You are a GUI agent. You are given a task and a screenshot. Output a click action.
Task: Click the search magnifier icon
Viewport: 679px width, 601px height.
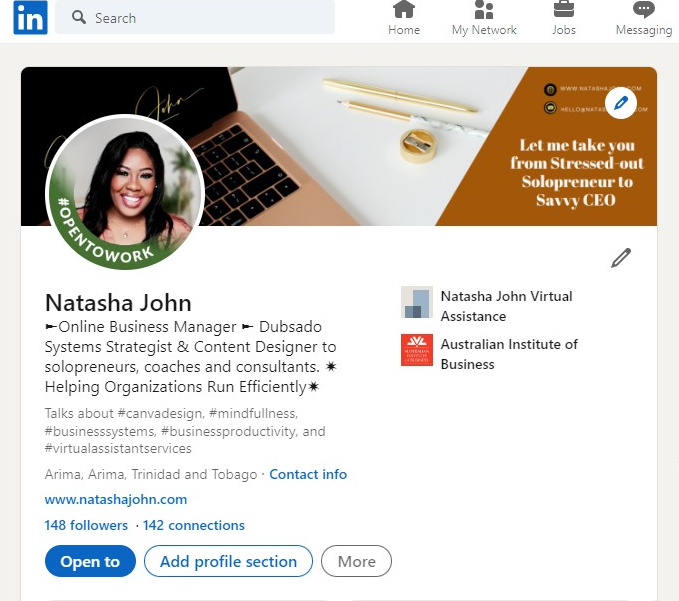[x=78, y=17]
